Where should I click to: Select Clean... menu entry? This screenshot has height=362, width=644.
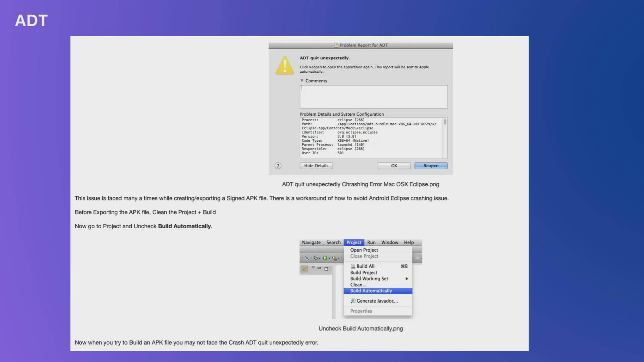point(378,285)
